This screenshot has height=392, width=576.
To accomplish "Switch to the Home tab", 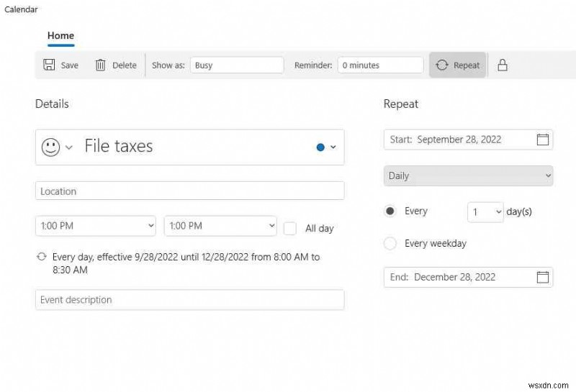I will click(60, 35).
